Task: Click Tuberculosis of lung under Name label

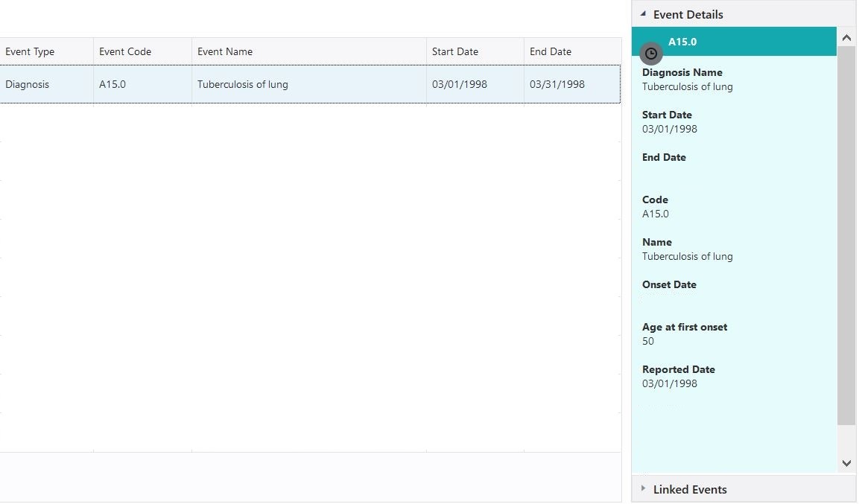Action: [x=687, y=256]
